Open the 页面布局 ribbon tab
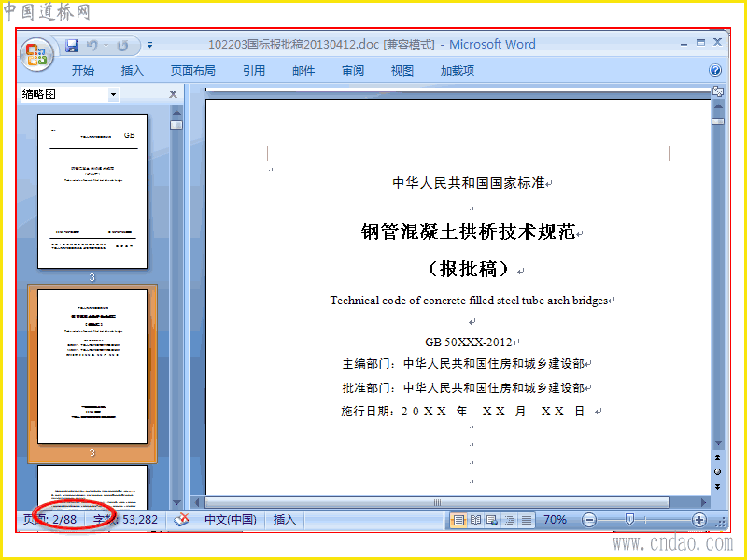Image resolution: width=747 pixels, height=560 pixels. coord(193,71)
